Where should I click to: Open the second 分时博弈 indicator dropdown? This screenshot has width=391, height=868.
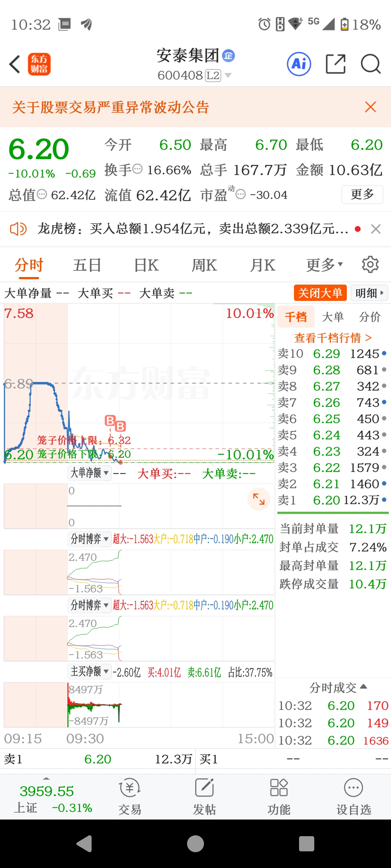[89, 605]
